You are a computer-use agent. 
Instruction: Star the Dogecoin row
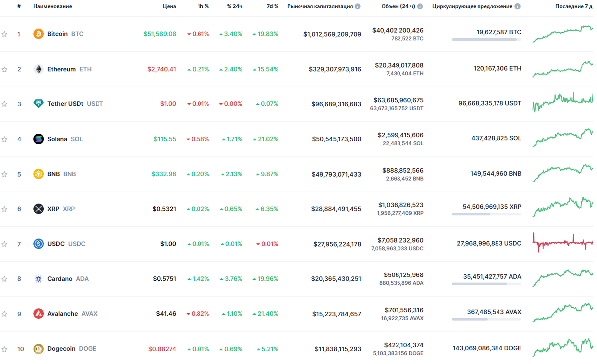4,349
